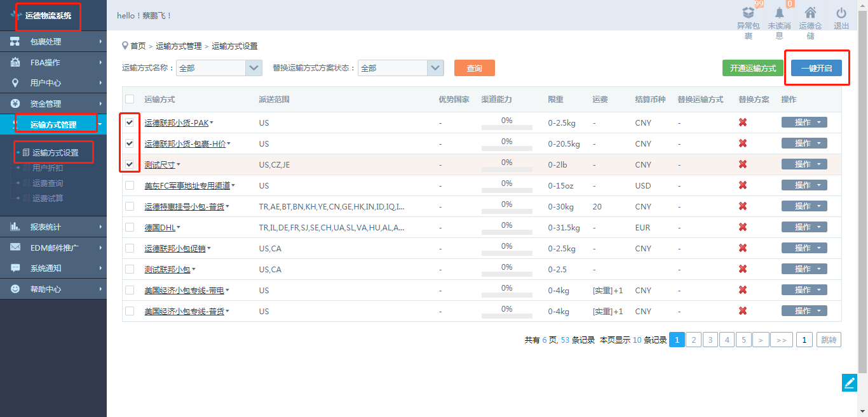Click the 帮助中心 smiley icon
868x417 pixels.
[15, 289]
